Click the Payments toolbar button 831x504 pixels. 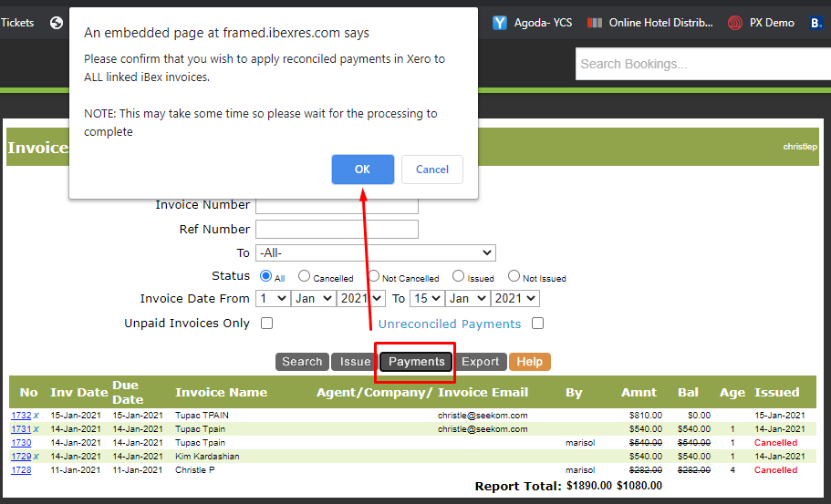pyautogui.click(x=417, y=362)
